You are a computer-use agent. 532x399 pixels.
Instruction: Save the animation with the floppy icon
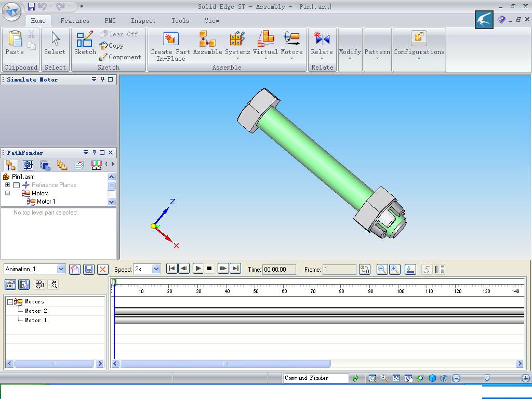(88, 270)
